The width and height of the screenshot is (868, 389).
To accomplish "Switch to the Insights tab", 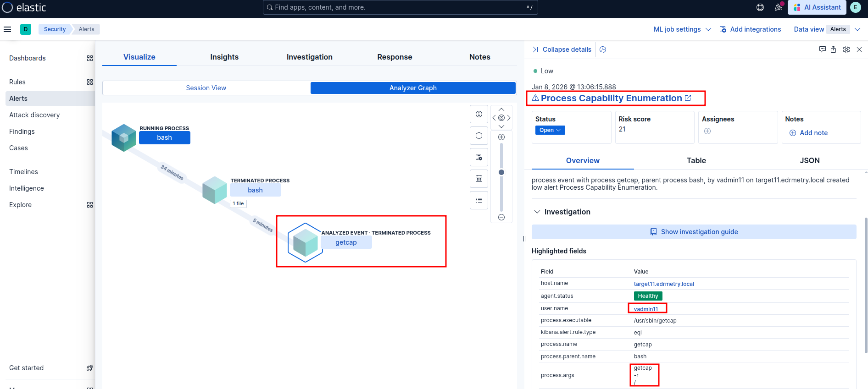I will (224, 57).
